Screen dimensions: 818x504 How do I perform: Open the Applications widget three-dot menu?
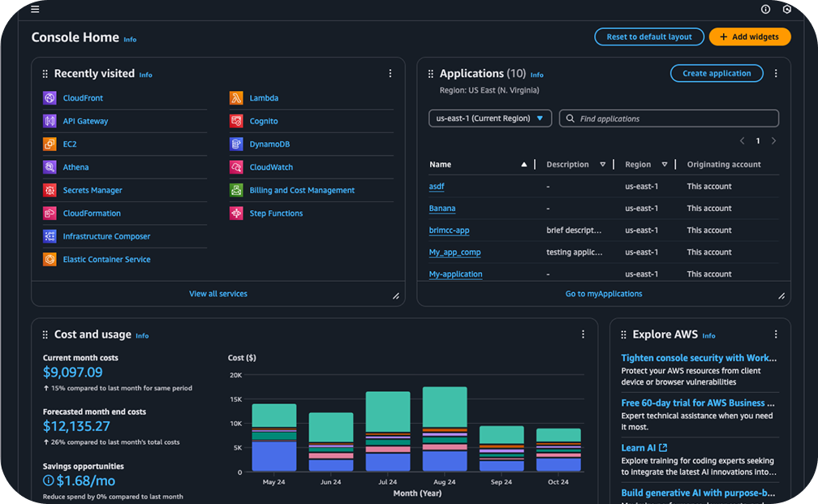776,74
